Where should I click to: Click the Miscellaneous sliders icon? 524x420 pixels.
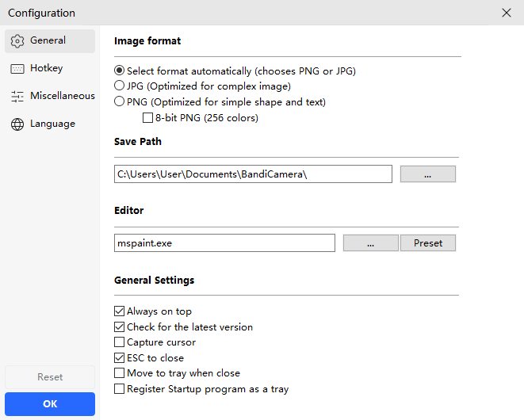click(17, 97)
